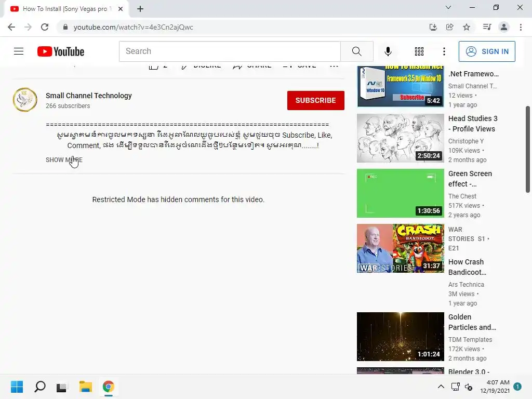Open Task View on taskbar

(62, 387)
